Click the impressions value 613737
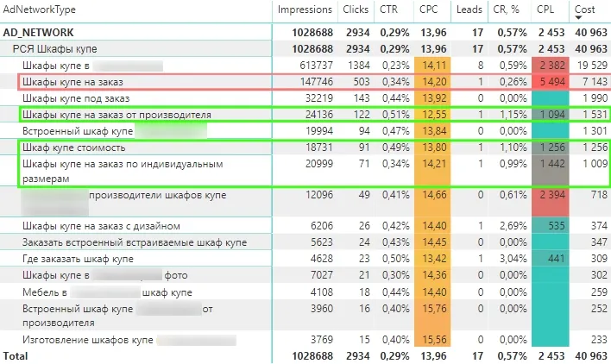The width and height of the screenshot is (611, 364). [x=316, y=66]
